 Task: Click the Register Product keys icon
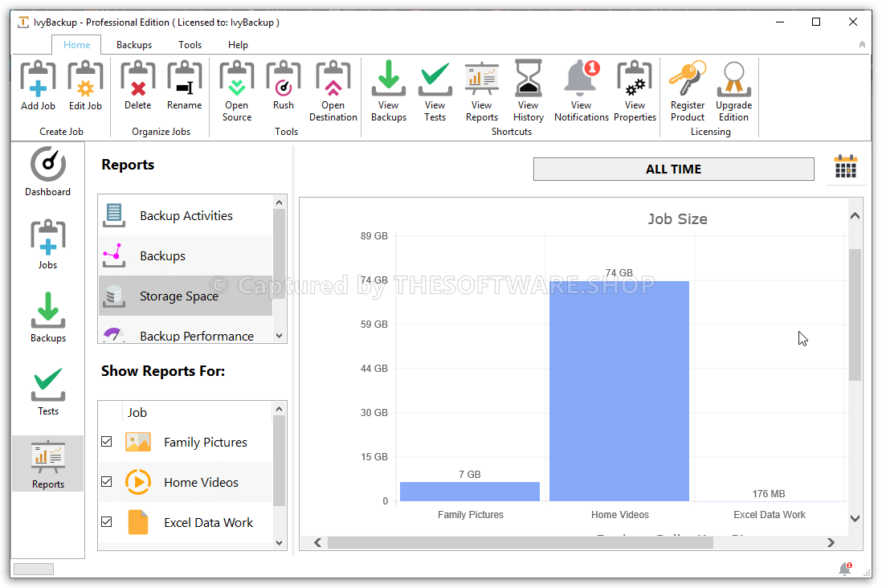click(x=688, y=80)
